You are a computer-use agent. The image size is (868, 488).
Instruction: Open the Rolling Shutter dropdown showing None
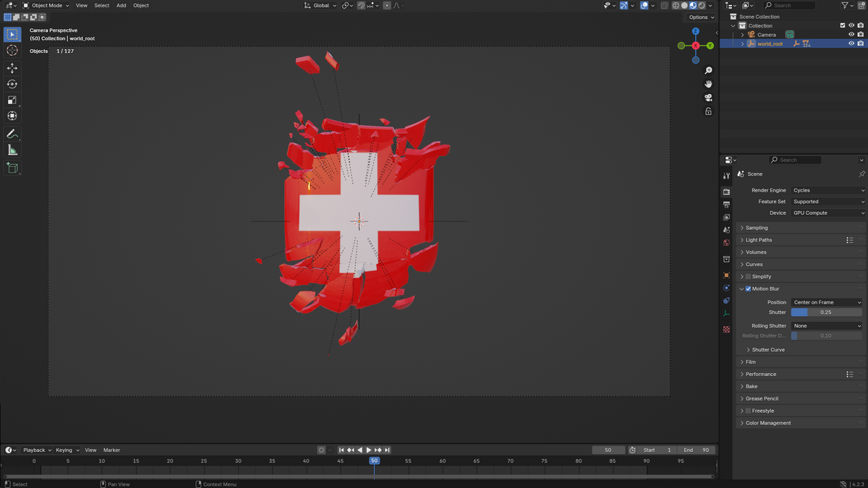point(827,326)
